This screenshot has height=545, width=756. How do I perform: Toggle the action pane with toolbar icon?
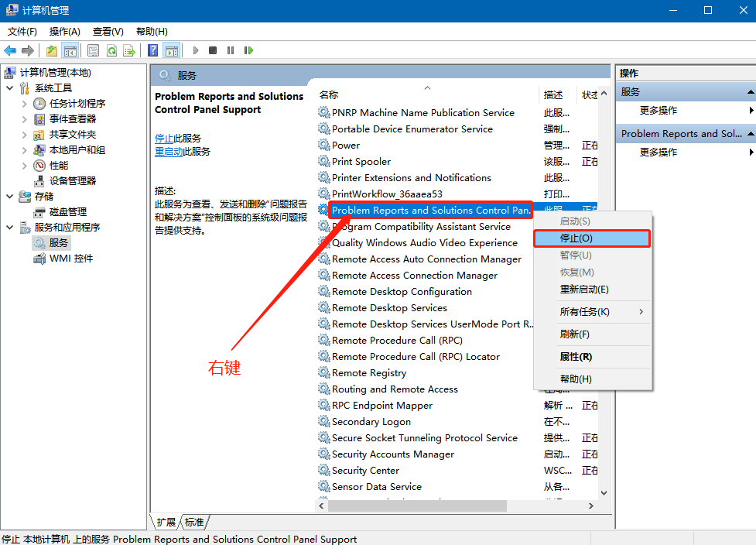point(173,50)
